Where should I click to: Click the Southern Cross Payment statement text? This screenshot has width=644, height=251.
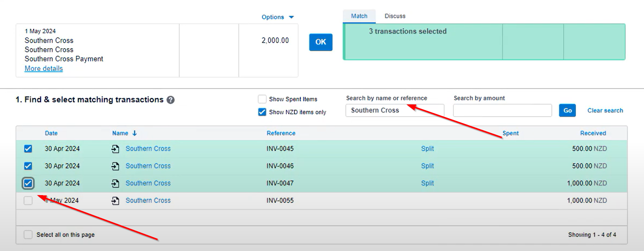coord(64,59)
